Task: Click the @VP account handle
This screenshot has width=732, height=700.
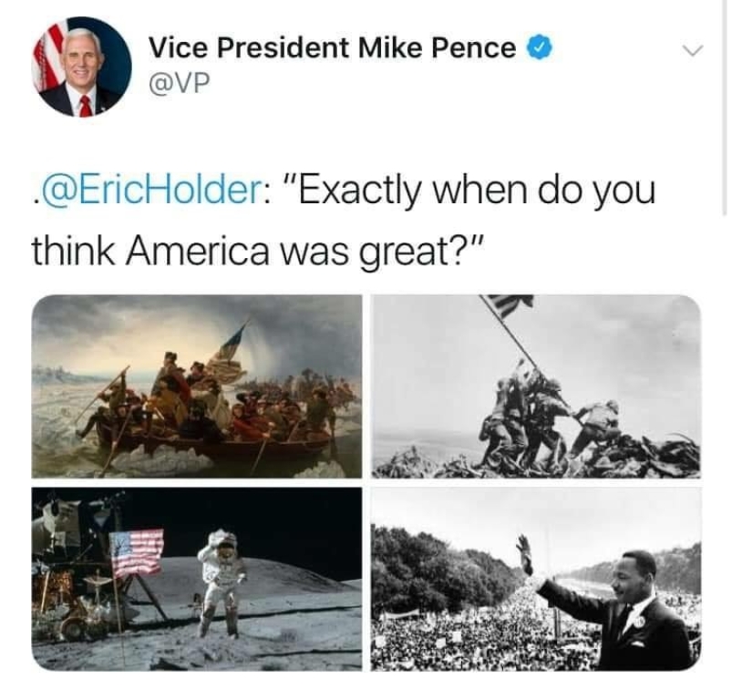Action: click(180, 83)
